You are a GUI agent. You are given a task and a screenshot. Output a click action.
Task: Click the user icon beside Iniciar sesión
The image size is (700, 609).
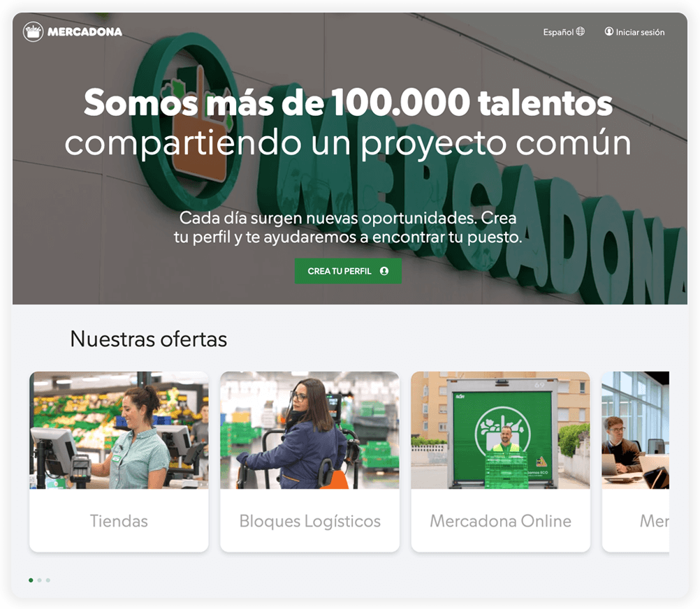coord(609,31)
